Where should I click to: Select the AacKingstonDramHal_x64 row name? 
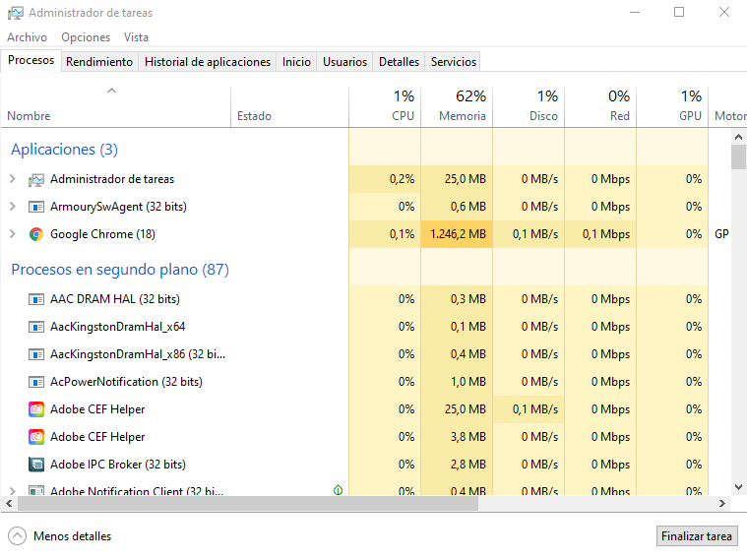[117, 327]
